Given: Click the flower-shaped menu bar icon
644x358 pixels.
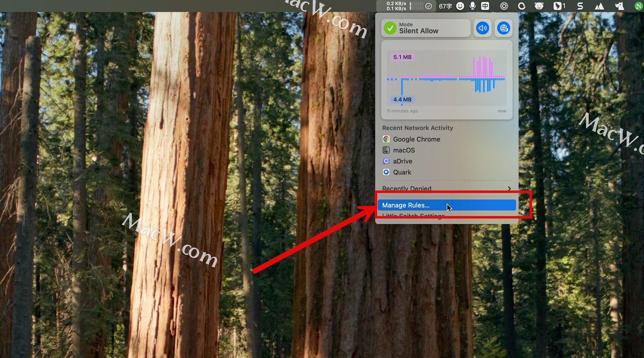Looking at the screenshot, I should pyautogui.click(x=504, y=6).
